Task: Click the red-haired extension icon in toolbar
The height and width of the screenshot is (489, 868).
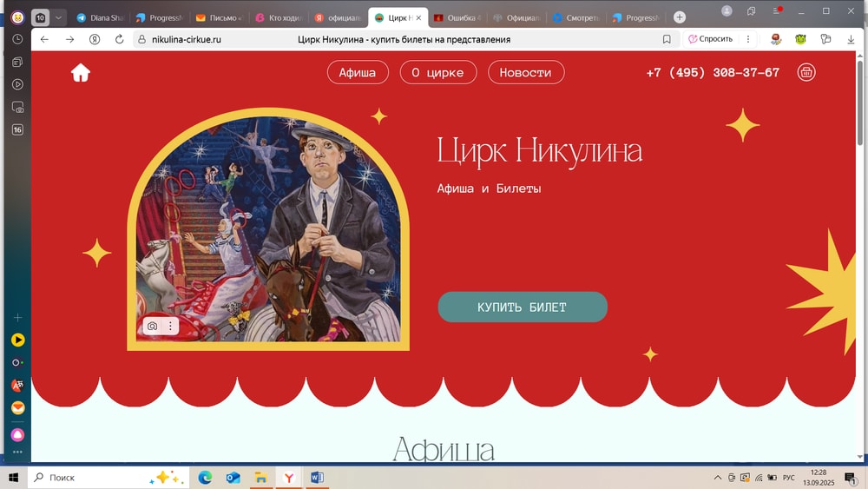Action: point(776,39)
